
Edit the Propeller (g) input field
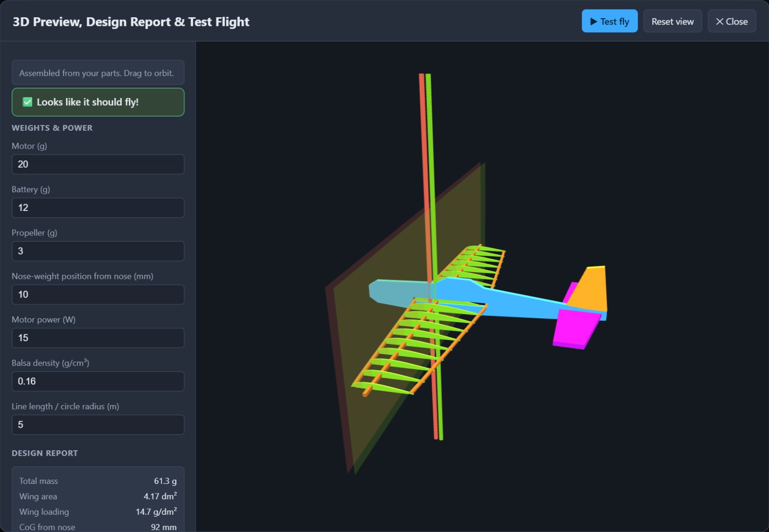coord(98,251)
